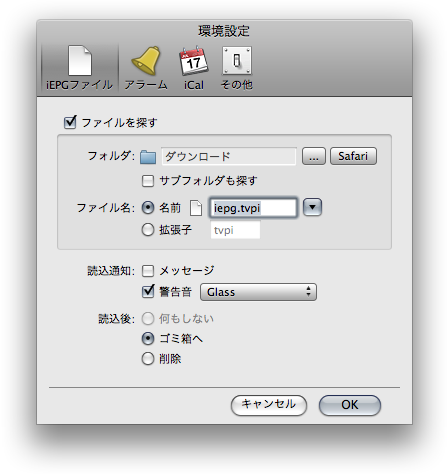This screenshot has height=474, width=447.
Task: Select the 削除 radio option
Action: tap(148, 359)
